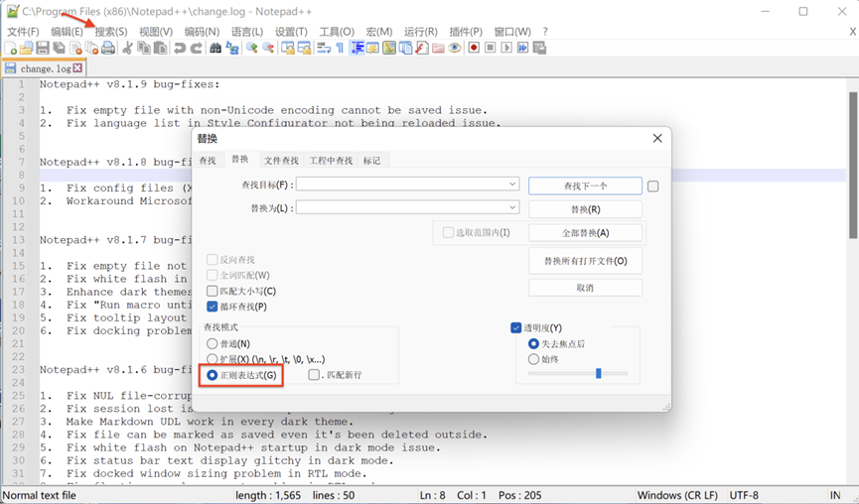The image size is (859, 504).
Task: Open the Function List icon
Action: click(421, 49)
